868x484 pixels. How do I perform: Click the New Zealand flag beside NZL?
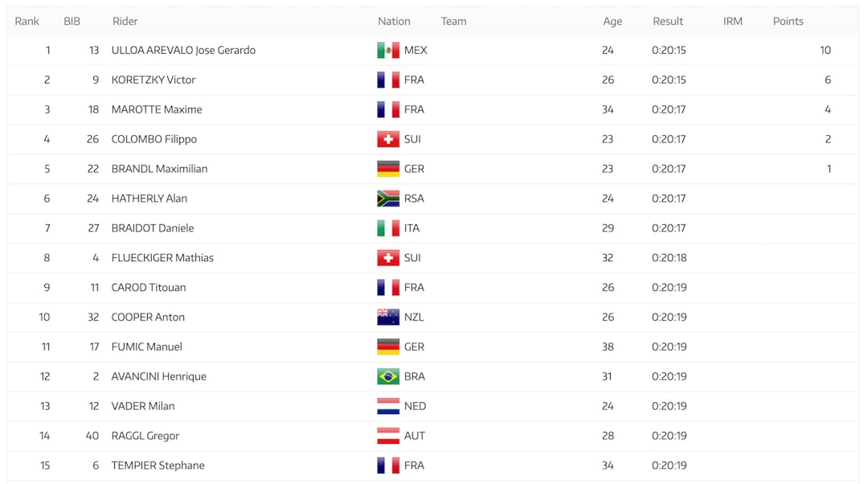tap(388, 318)
